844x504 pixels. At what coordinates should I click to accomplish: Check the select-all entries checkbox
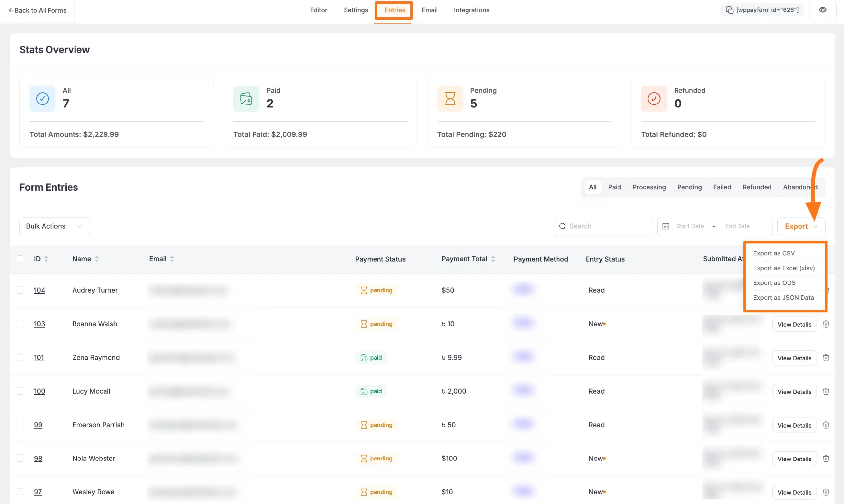[20, 259]
